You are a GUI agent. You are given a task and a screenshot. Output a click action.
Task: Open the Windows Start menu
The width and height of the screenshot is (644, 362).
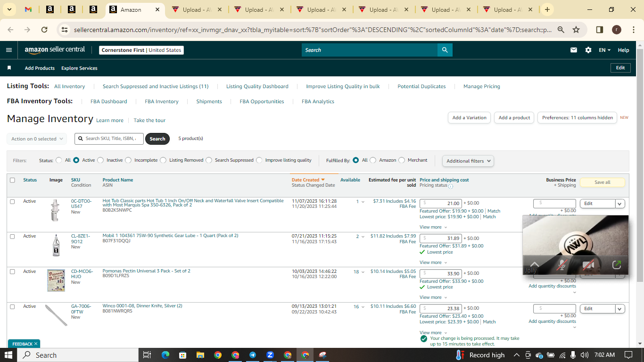coord(8,355)
